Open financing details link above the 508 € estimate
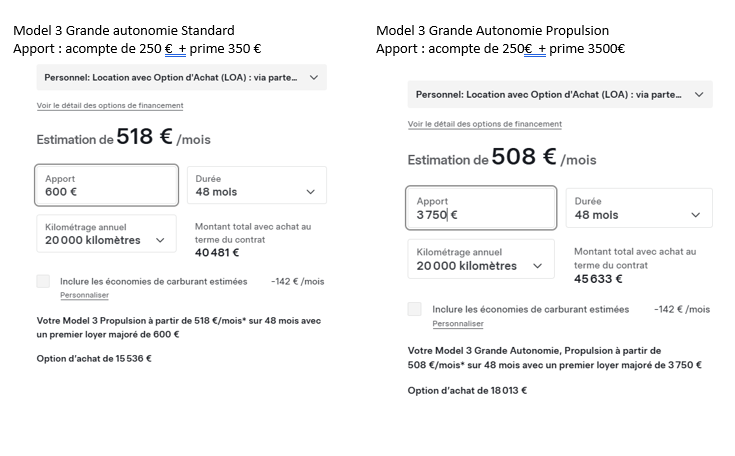Image resolution: width=735 pixels, height=456 pixels. click(484, 124)
